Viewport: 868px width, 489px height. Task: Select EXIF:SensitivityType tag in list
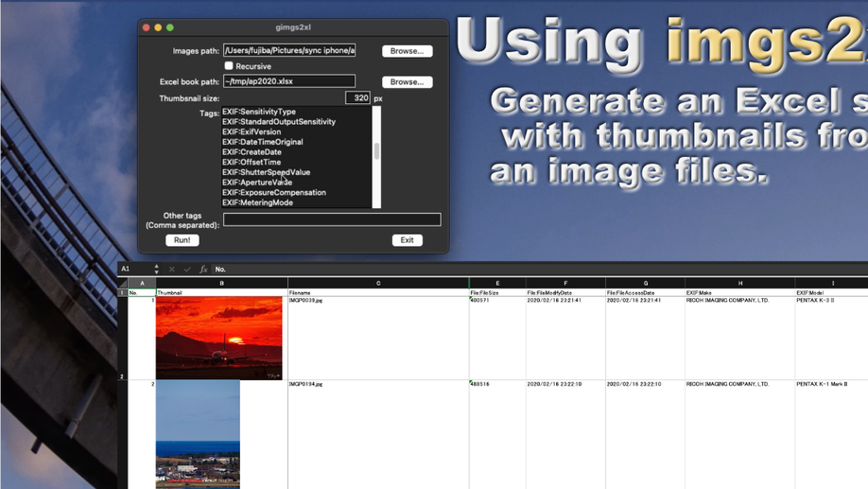[x=259, y=112]
